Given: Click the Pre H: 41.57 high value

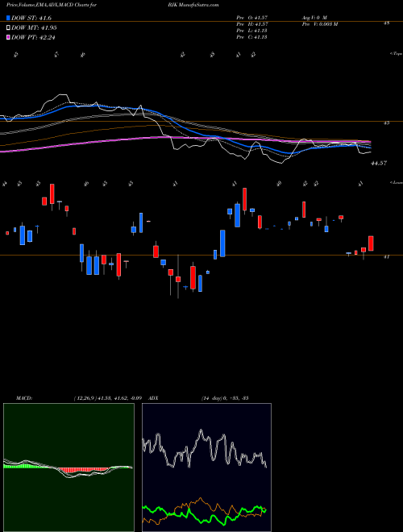Looking at the screenshot, I should click(252, 24).
